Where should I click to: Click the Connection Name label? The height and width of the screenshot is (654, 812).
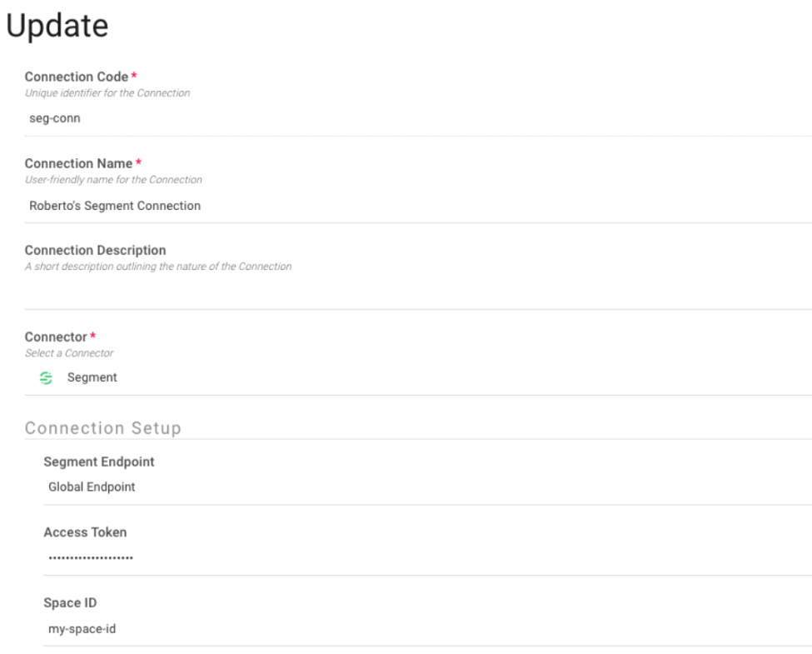point(79,164)
